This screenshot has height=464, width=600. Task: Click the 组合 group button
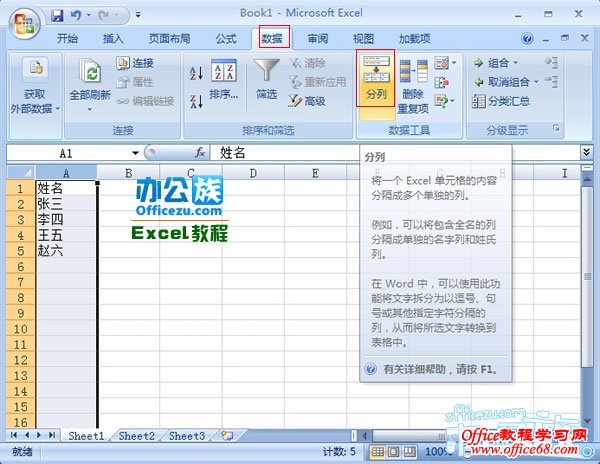(x=491, y=63)
